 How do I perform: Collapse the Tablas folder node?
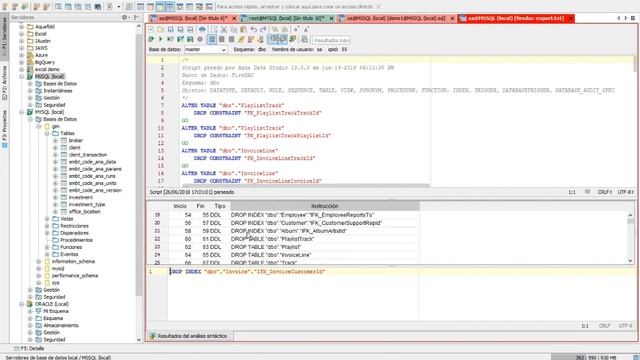pos(47,133)
